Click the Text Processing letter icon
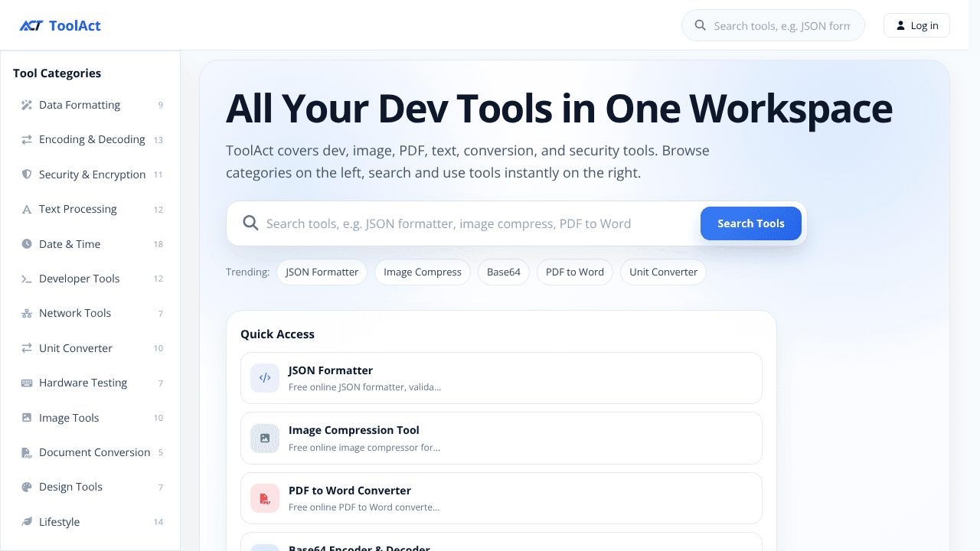Screen dimensions: 980x551 pos(27,209)
